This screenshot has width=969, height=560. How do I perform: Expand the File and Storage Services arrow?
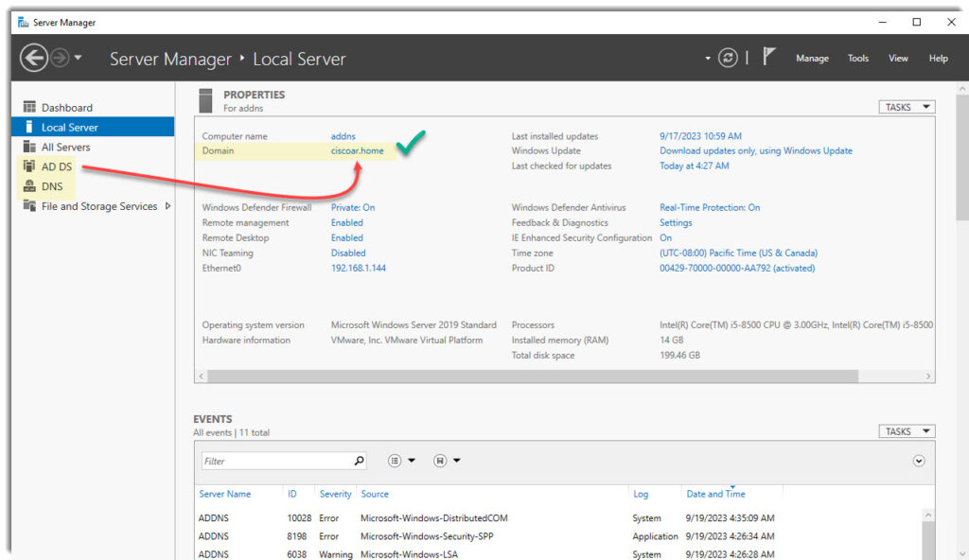pos(167,206)
